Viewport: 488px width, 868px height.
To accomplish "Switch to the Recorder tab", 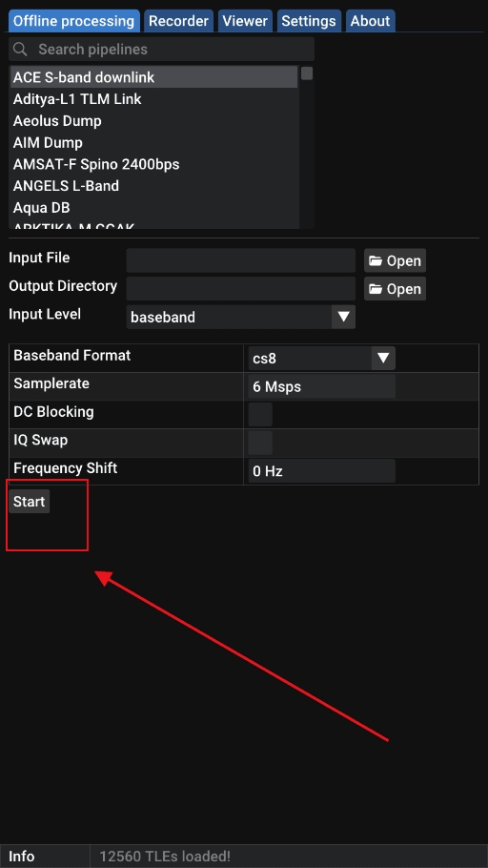I will point(179,21).
